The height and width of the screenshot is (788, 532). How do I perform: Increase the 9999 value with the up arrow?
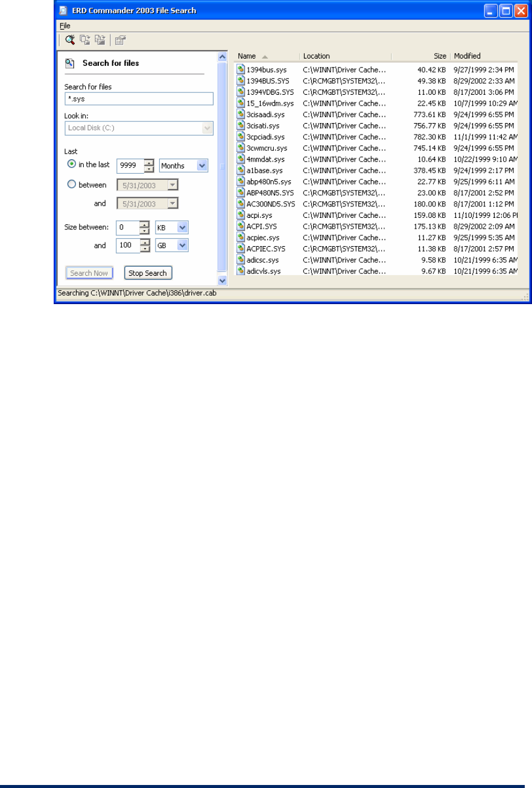(149, 162)
